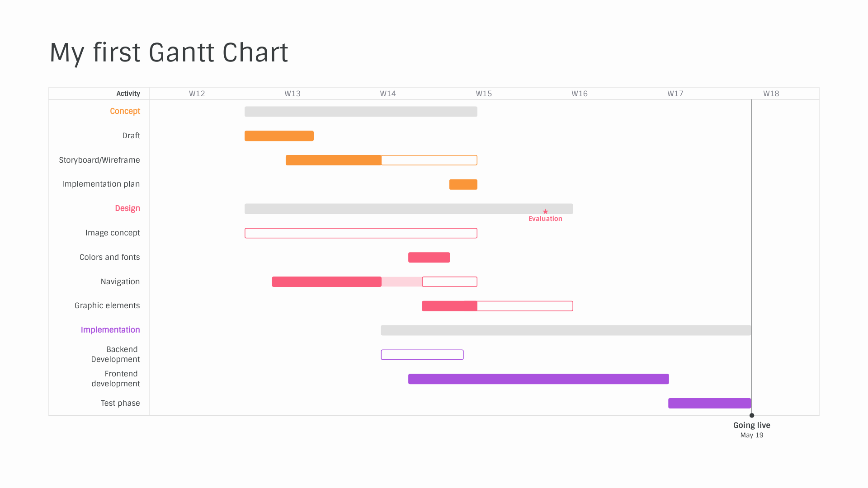Select the Colors and fonts pink bar
The image size is (868, 488).
(429, 258)
